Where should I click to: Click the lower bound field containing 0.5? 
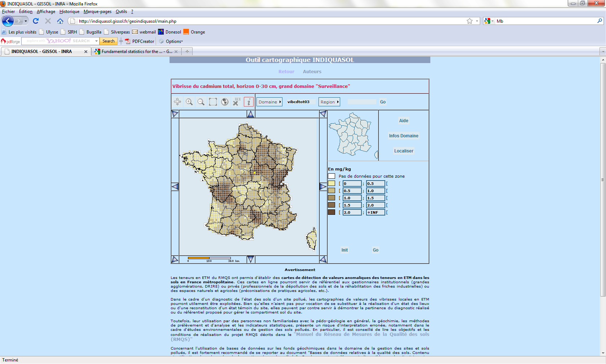pos(352,191)
